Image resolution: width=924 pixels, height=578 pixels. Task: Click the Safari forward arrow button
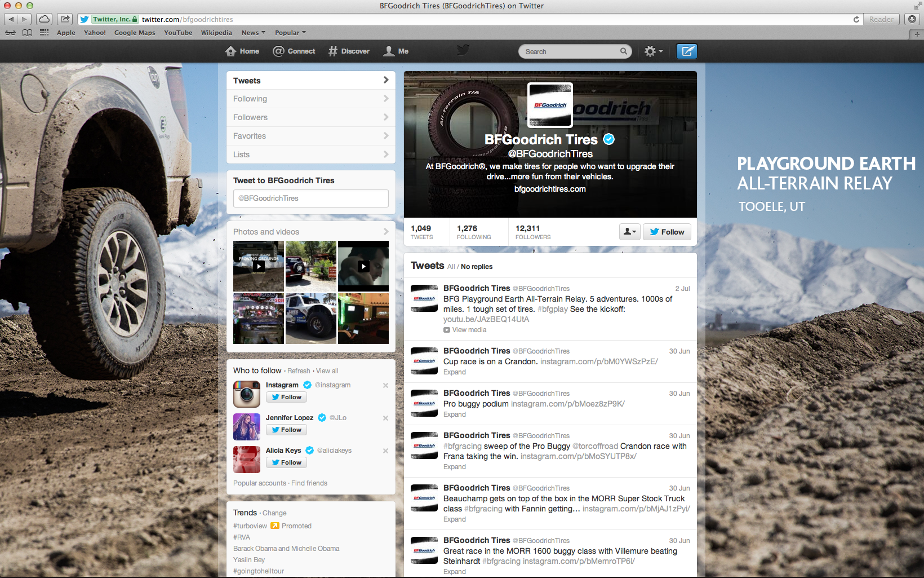pyautogui.click(x=24, y=19)
